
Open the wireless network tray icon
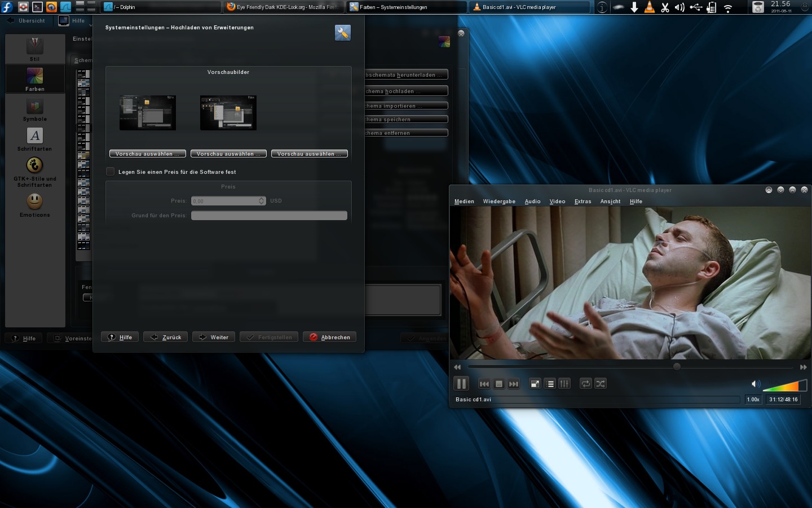click(728, 8)
